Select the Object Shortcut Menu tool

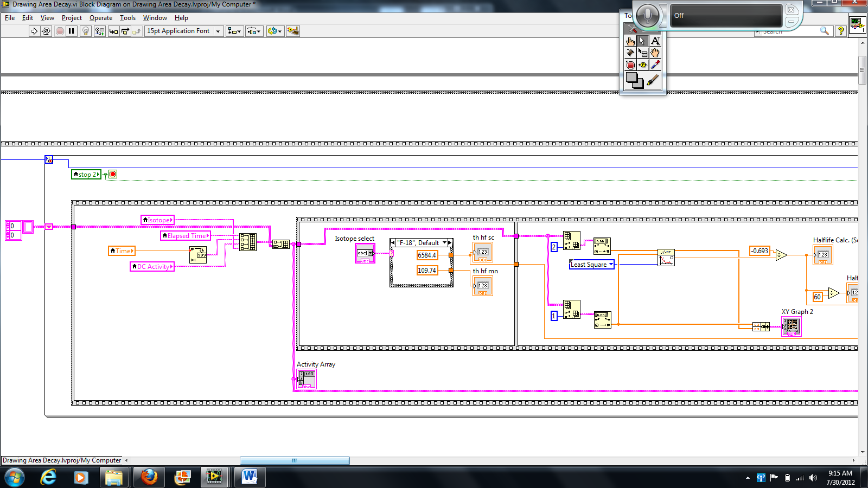pos(642,53)
